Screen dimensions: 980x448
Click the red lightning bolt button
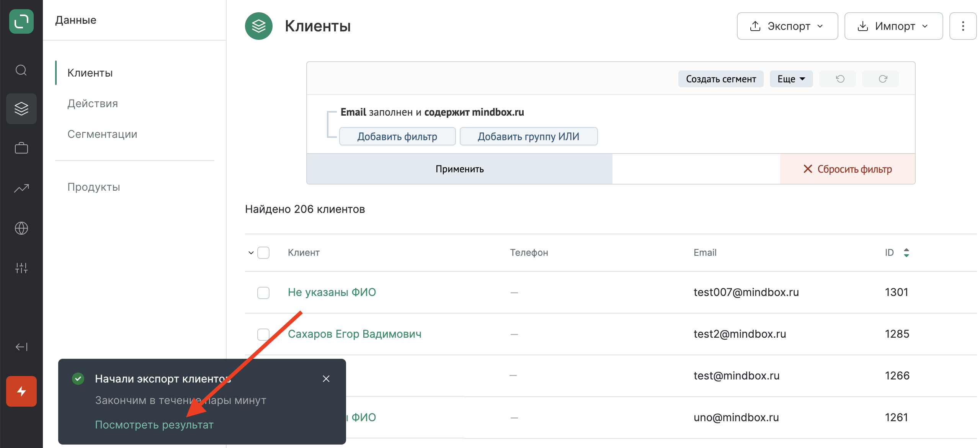point(21,391)
